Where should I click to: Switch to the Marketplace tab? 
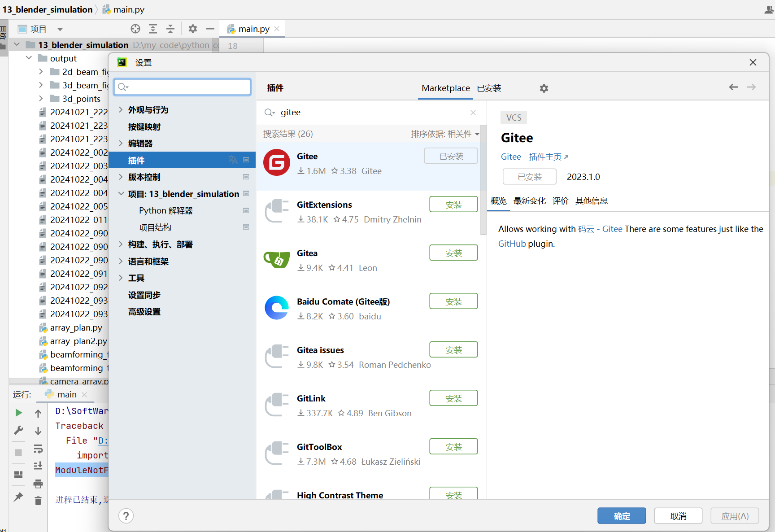click(x=446, y=88)
